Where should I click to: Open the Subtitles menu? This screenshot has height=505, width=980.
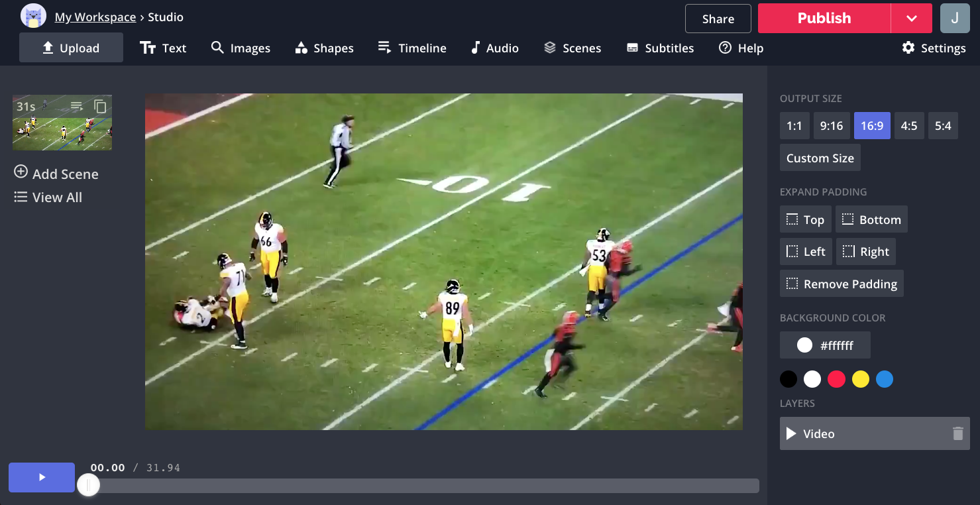[660, 48]
